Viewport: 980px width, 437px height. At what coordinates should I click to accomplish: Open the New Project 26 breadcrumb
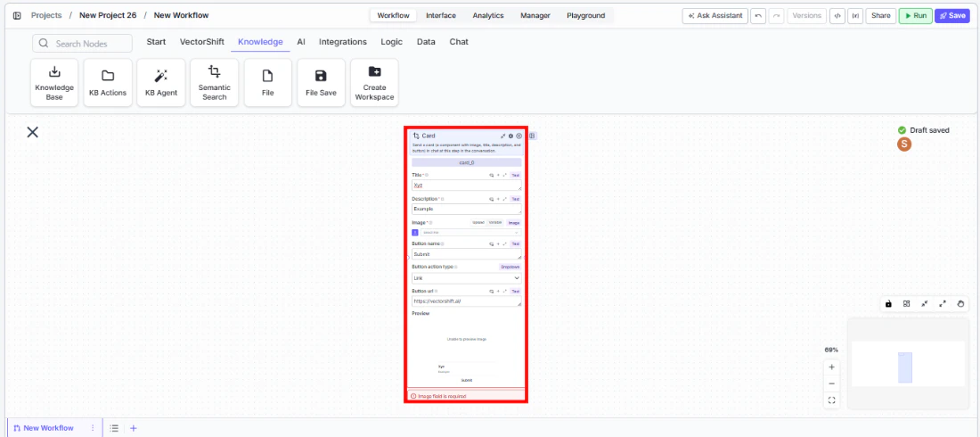[x=108, y=16]
